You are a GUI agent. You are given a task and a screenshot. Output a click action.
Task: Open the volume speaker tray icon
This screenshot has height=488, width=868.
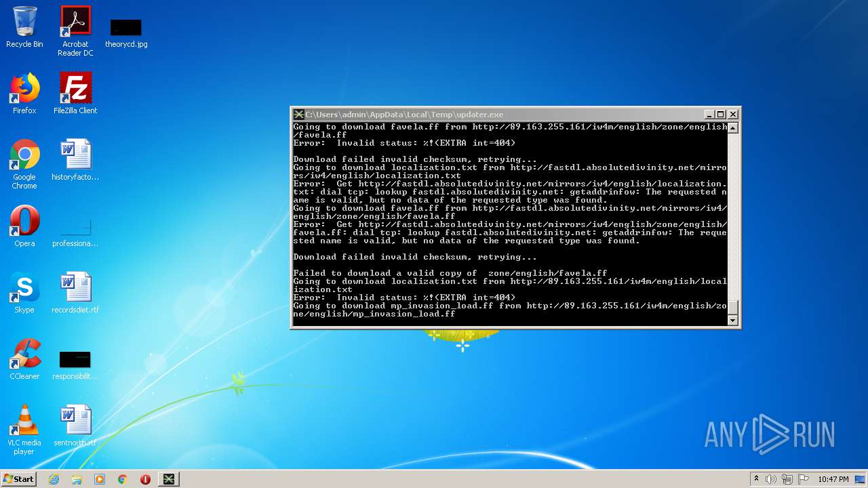tap(771, 479)
